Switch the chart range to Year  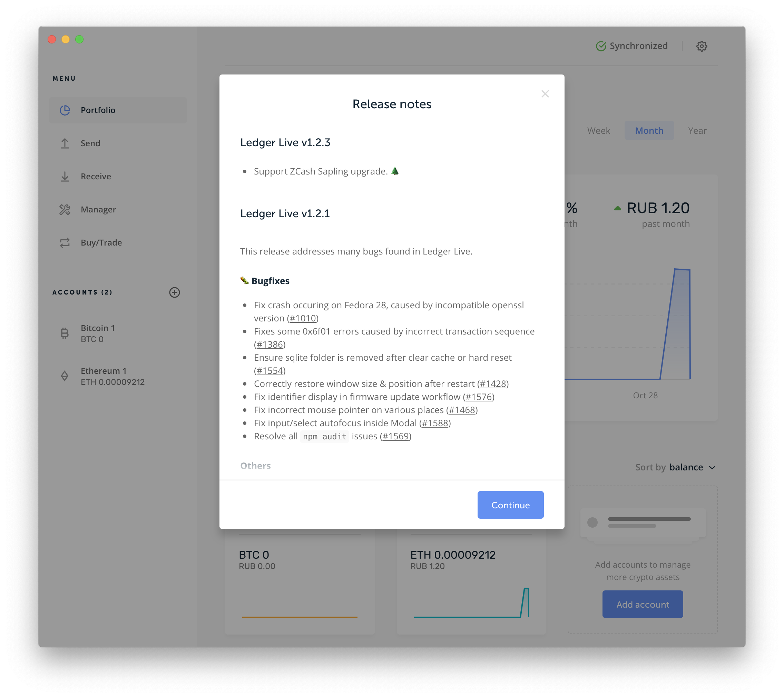(697, 130)
